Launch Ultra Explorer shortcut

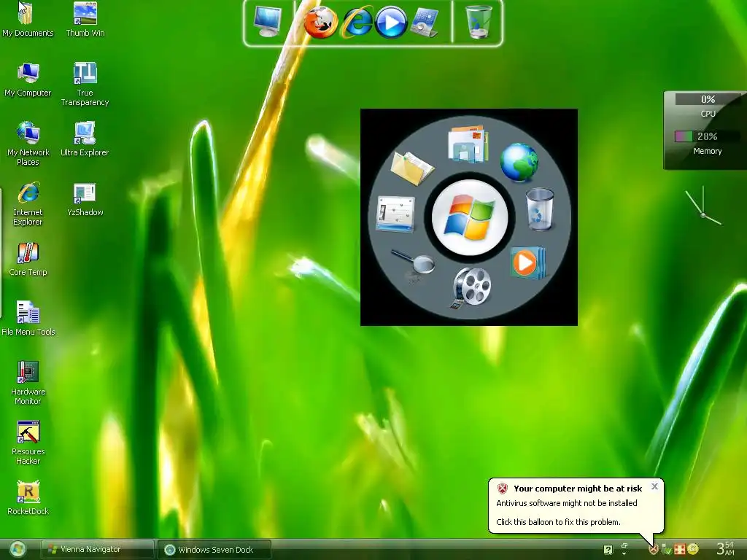[x=85, y=139]
